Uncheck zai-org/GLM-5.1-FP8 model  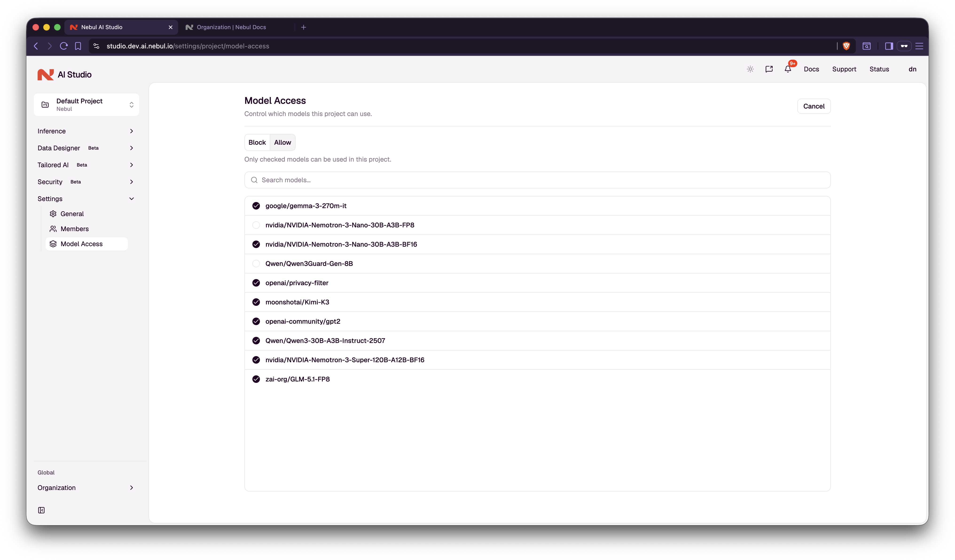(256, 379)
